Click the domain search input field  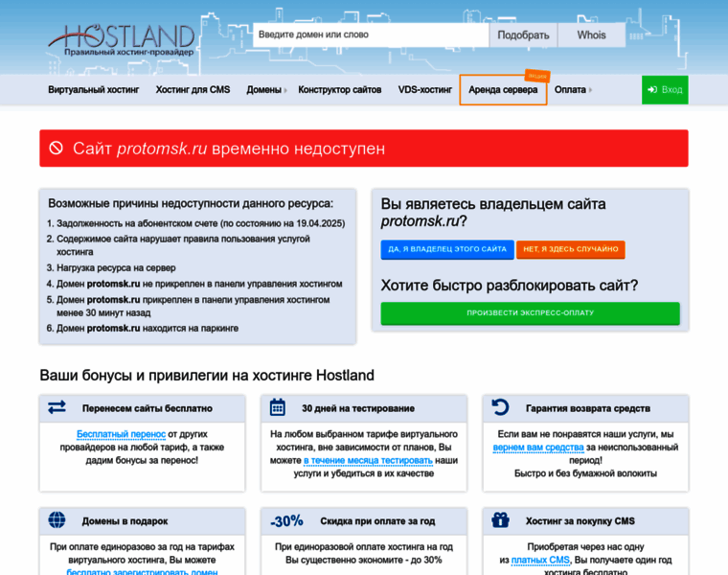(371, 34)
